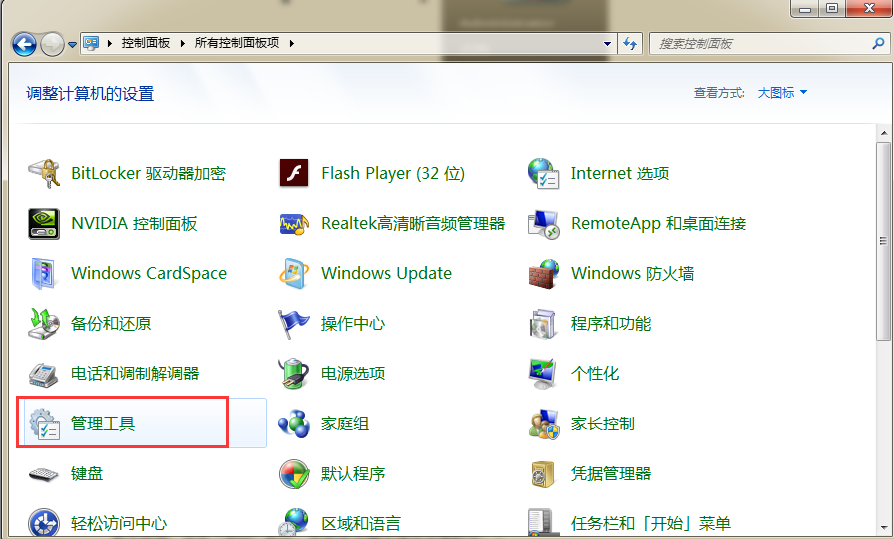This screenshot has height=539, width=894.
Task: Click the vertical scrollbar thumb
Action: click(884, 241)
